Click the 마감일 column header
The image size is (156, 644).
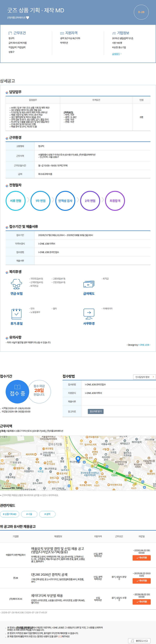(x=141, y=536)
